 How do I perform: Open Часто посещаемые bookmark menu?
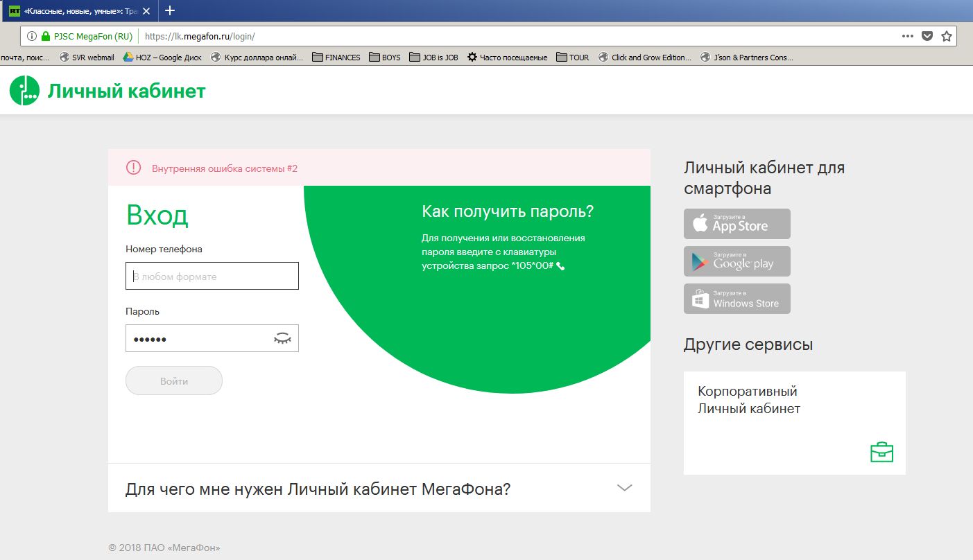click(x=508, y=58)
